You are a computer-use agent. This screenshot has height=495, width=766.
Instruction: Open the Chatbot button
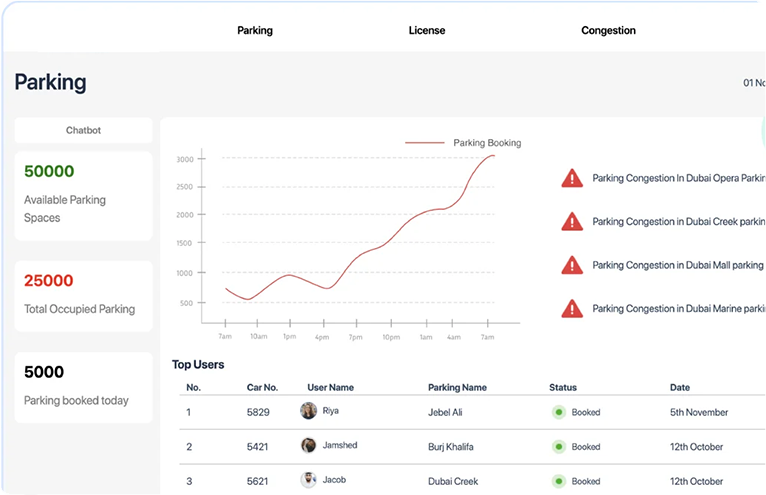(83, 130)
